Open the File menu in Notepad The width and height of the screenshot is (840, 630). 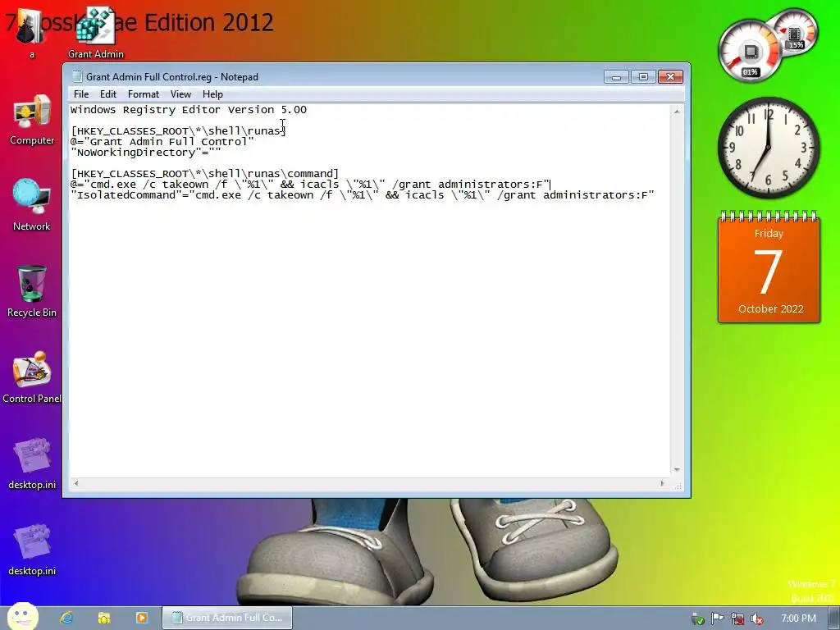point(81,94)
